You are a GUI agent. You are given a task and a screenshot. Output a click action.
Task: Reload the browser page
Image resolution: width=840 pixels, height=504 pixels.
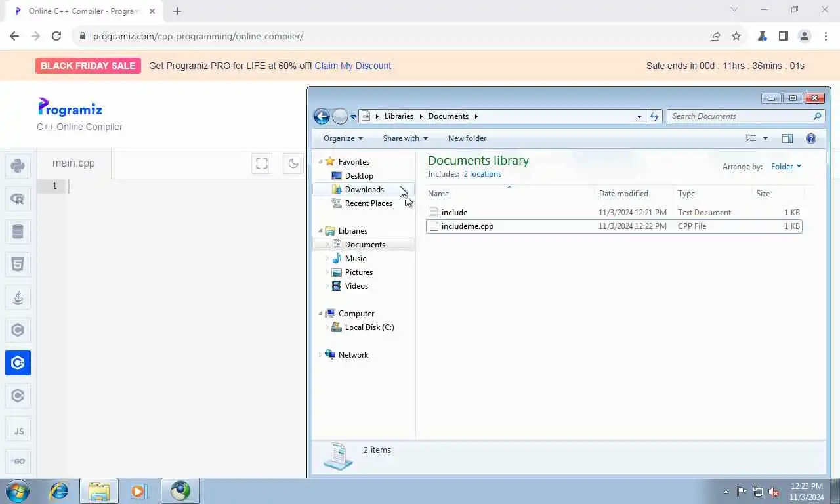pos(56,36)
